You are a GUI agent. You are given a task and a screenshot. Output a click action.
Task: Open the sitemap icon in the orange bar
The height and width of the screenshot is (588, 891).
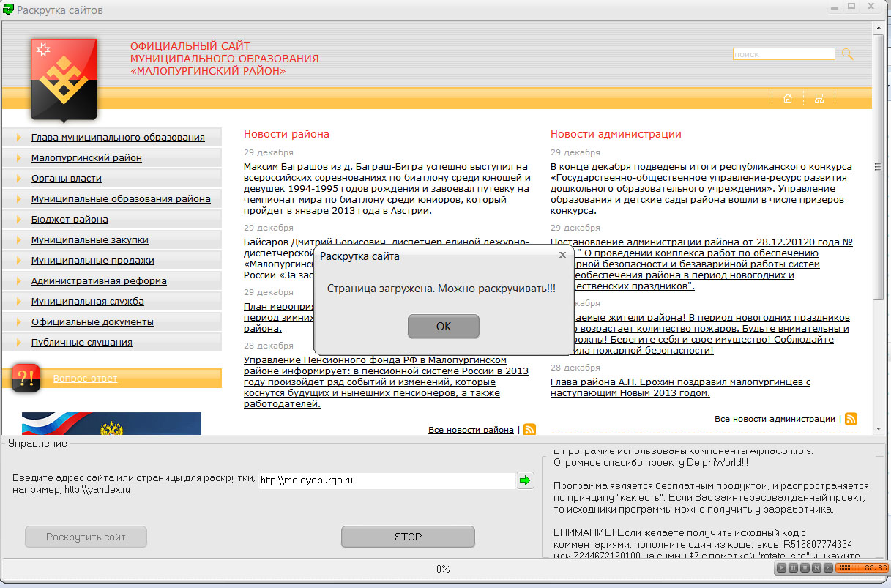tap(819, 99)
